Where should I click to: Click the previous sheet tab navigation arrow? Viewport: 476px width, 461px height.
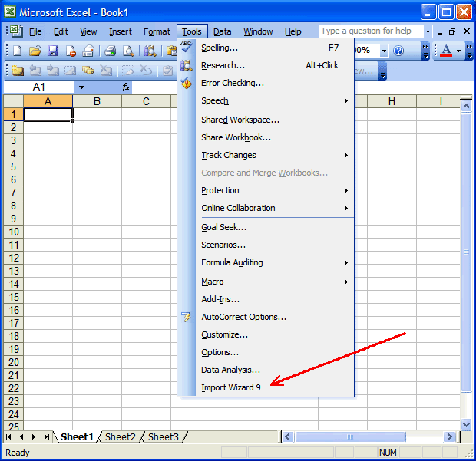click(x=21, y=436)
